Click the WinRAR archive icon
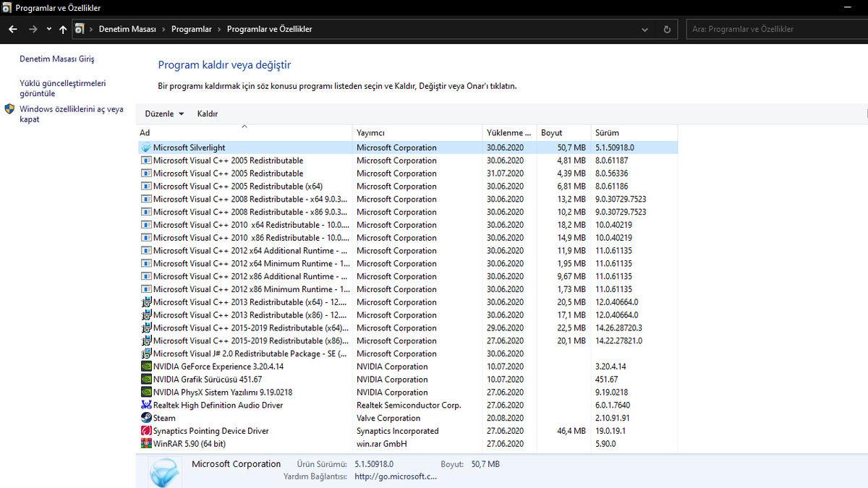 coord(145,443)
